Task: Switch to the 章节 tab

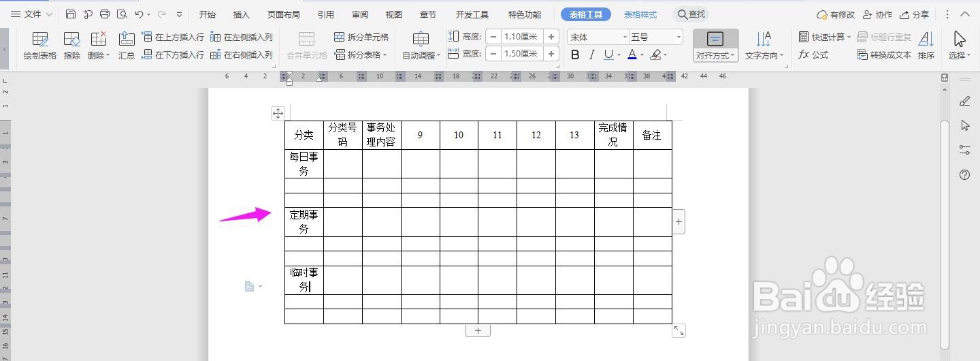Action: tap(428, 14)
